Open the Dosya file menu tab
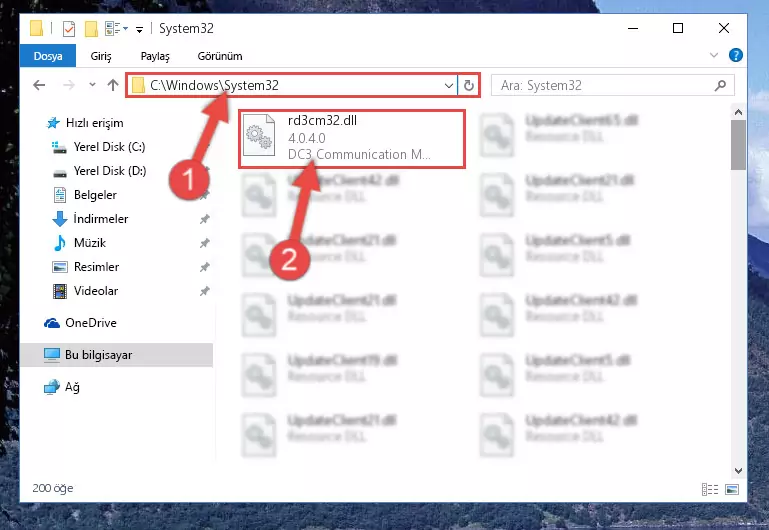The height and width of the screenshot is (530, 769). click(48, 56)
